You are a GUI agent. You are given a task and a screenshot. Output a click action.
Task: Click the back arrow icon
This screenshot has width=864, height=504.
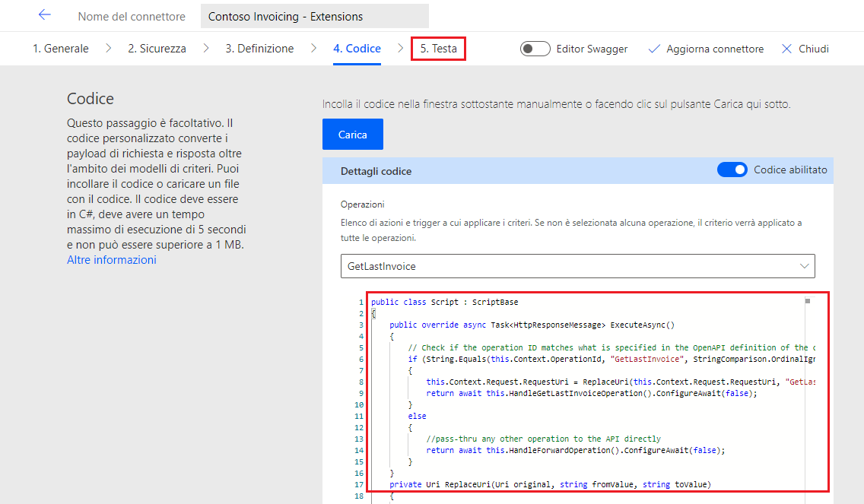(x=44, y=15)
